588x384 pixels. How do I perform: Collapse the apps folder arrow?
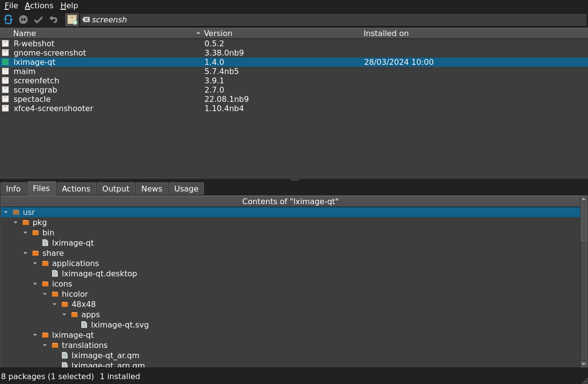point(64,314)
